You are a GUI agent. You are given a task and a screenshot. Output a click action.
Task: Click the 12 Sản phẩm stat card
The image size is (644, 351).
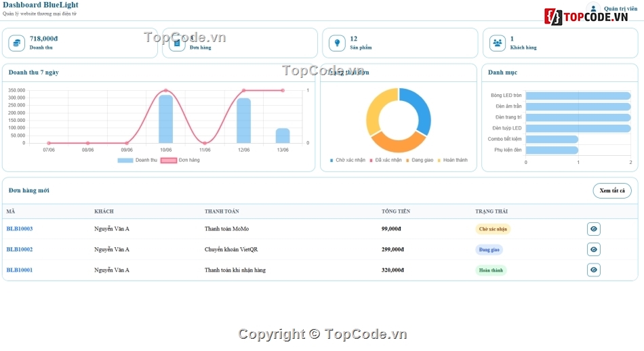point(400,43)
